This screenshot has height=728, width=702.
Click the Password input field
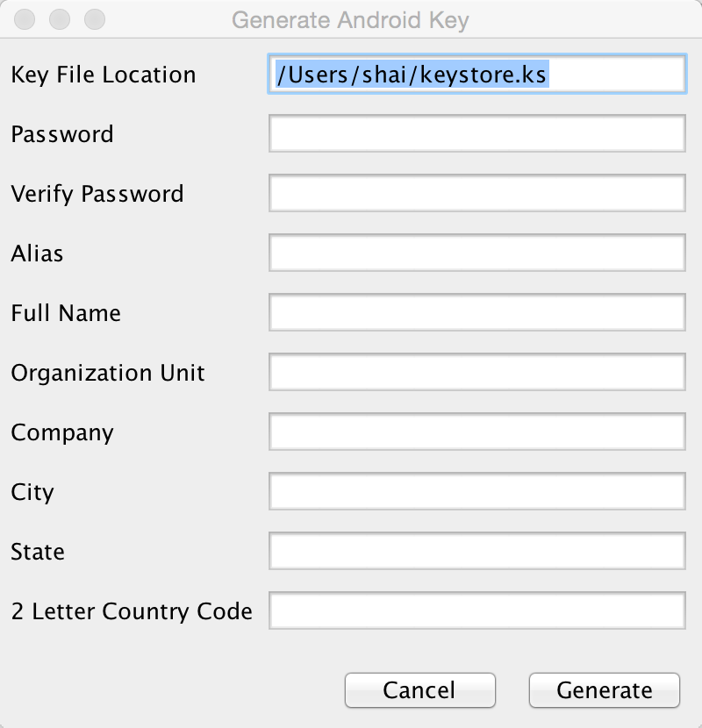tap(476, 134)
